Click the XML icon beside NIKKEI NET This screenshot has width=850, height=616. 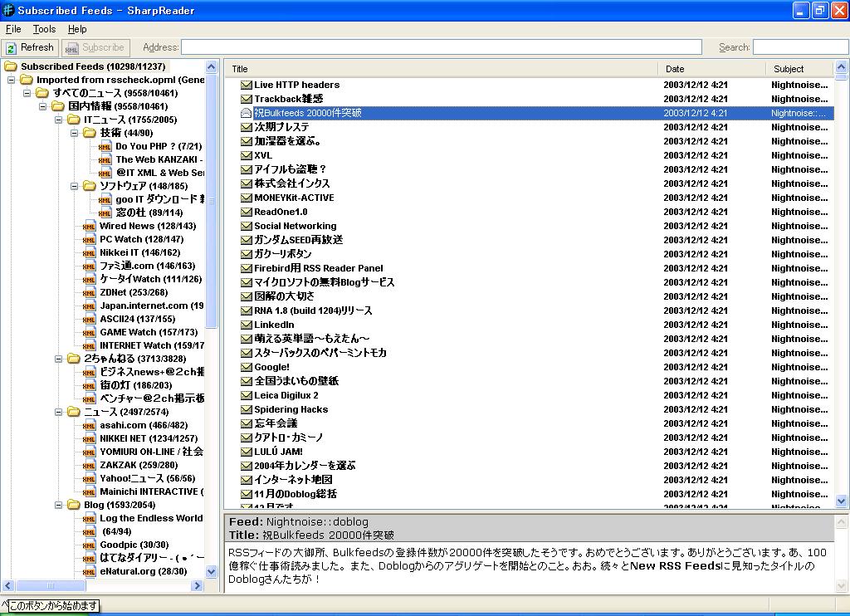(x=90, y=438)
